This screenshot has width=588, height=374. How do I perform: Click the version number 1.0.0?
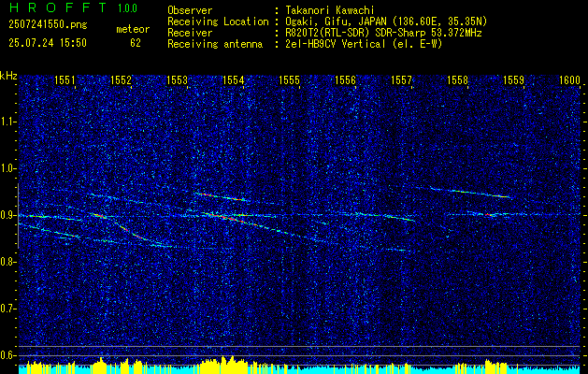tap(127, 8)
